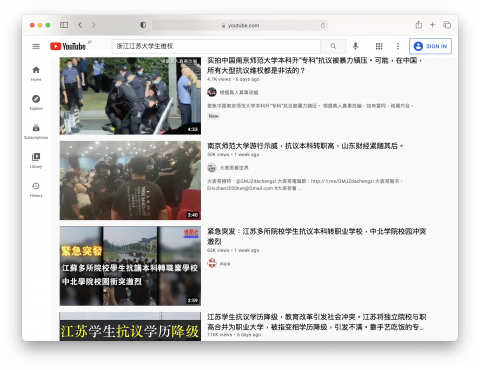The image size is (480, 370).
Task: Open title 江苏学生抗议学历降级 video
Action: point(317,322)
